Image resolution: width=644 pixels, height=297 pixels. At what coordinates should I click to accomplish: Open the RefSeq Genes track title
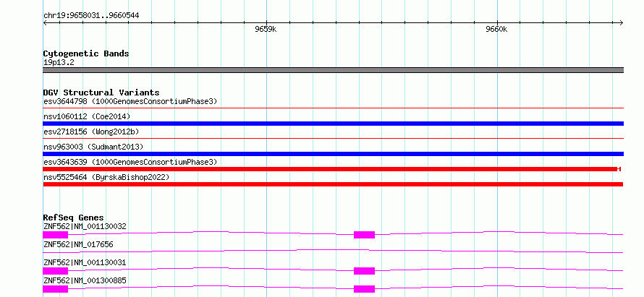click(74, 218)
